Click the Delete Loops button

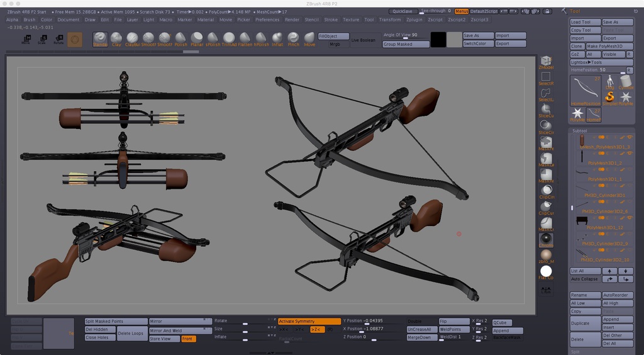131,333
